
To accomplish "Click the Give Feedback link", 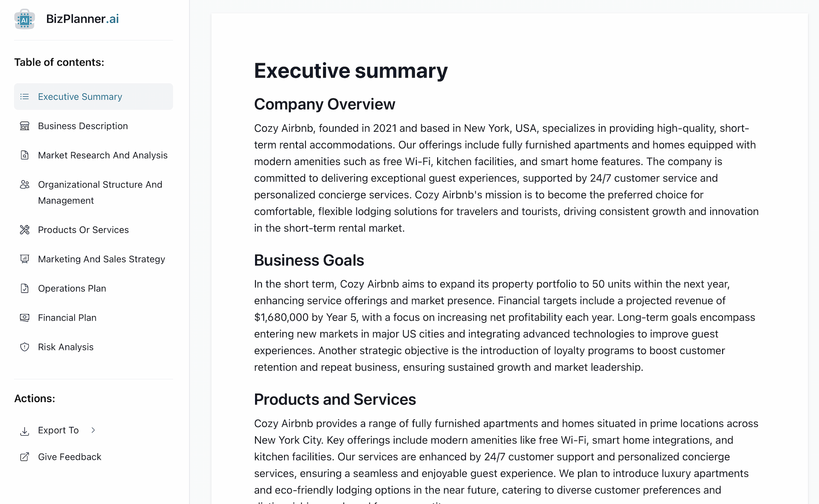I will click(70, 457).
